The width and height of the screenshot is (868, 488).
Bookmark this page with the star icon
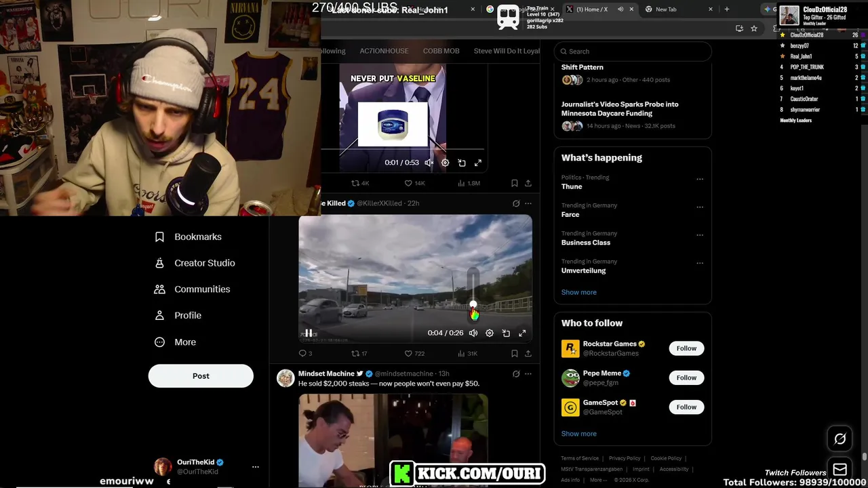point(754,28)
